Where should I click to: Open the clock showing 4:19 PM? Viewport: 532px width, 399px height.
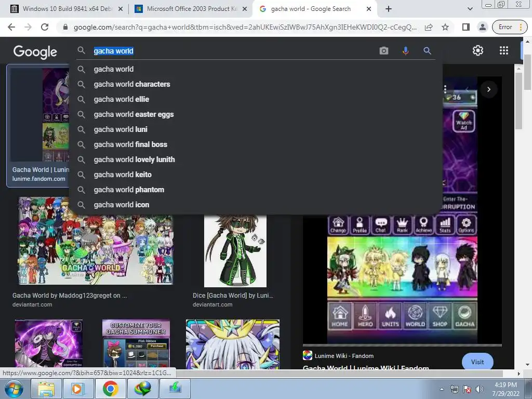[x=506, y=389]
